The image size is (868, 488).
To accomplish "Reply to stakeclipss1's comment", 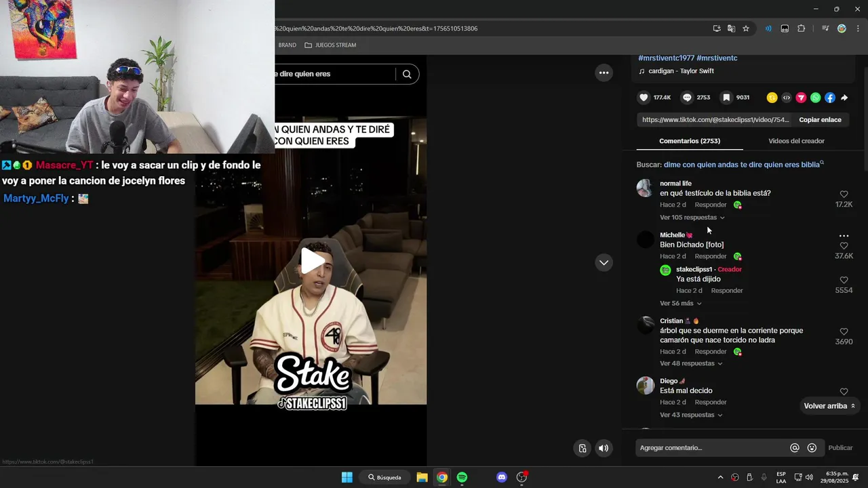I will point(727,291).
